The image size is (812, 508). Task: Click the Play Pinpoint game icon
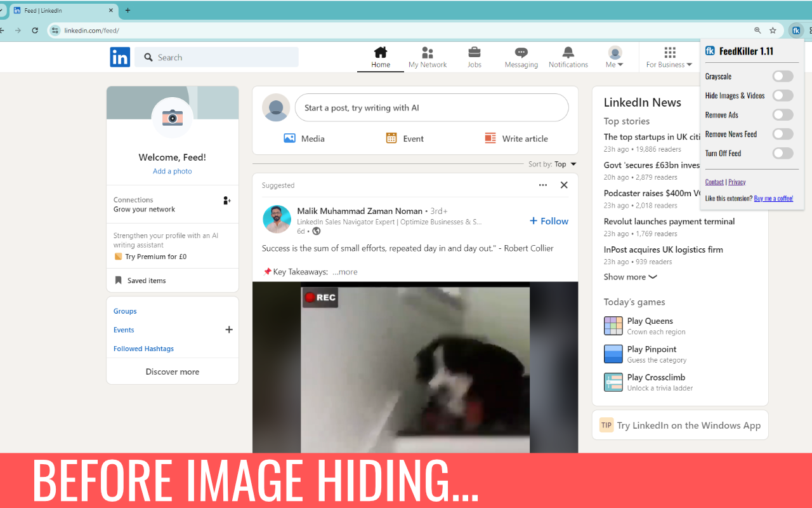[613, 354]
